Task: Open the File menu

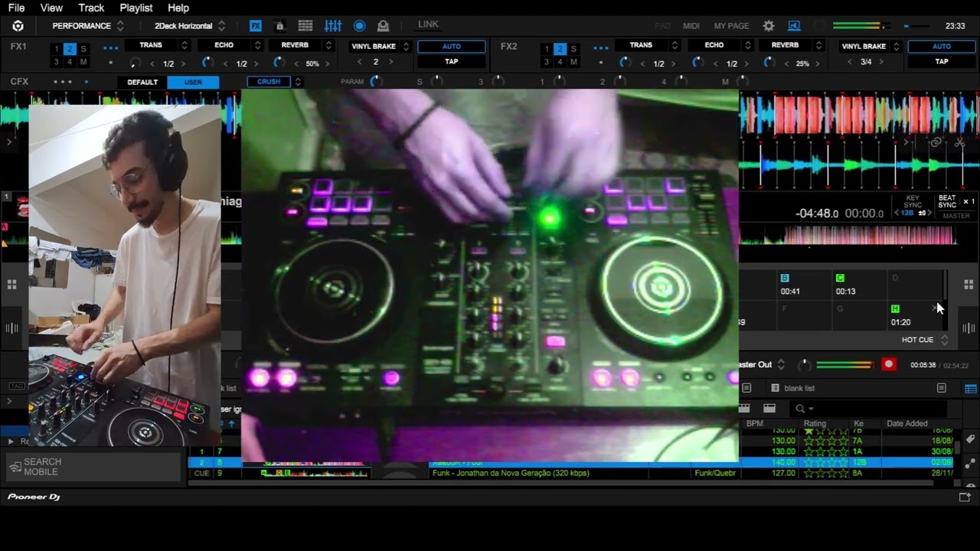Action: coord(16,8)
